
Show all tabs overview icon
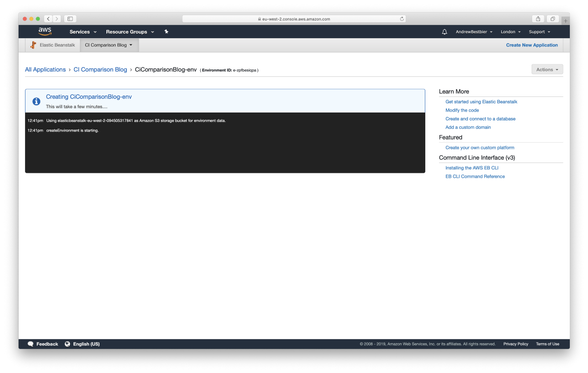click(552, 19)
